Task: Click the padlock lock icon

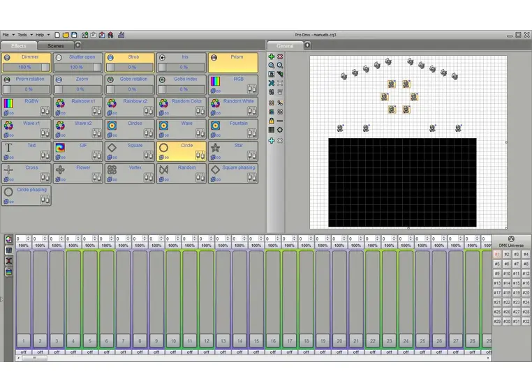Action: [272, 121]
